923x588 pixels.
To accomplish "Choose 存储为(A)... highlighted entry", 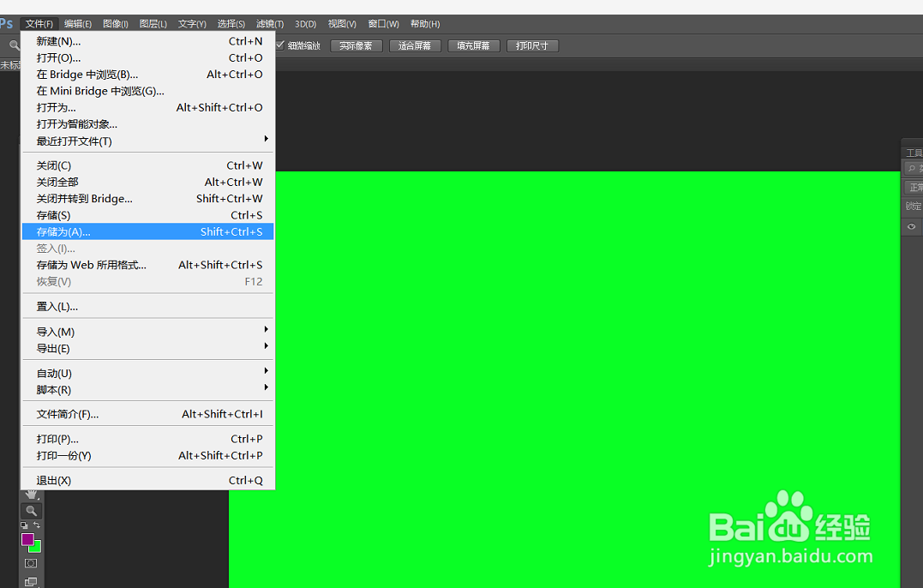I will tap(147, 231).
